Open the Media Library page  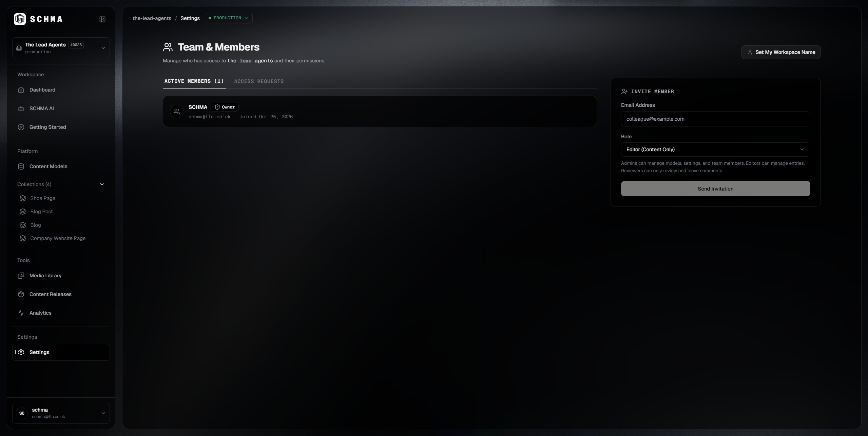61,276
